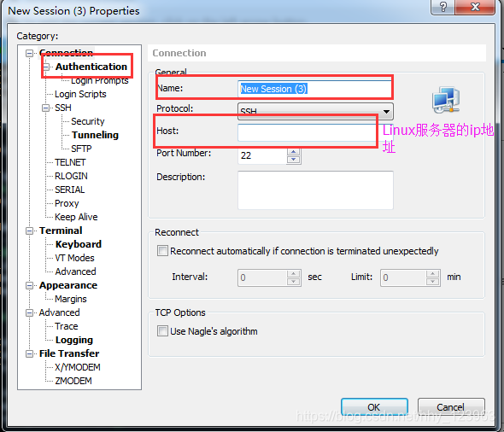Select the Appearance category
Viewport: 504px width, 432px height.
68,285
